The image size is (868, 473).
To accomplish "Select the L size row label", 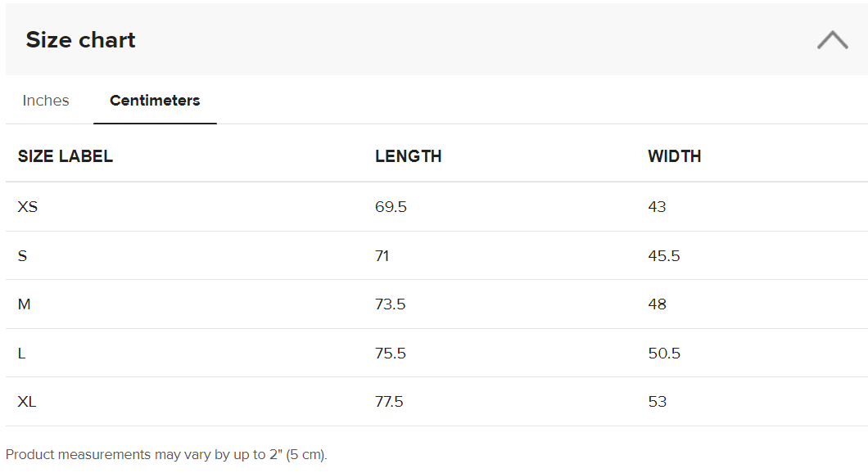I will (22, 354).
